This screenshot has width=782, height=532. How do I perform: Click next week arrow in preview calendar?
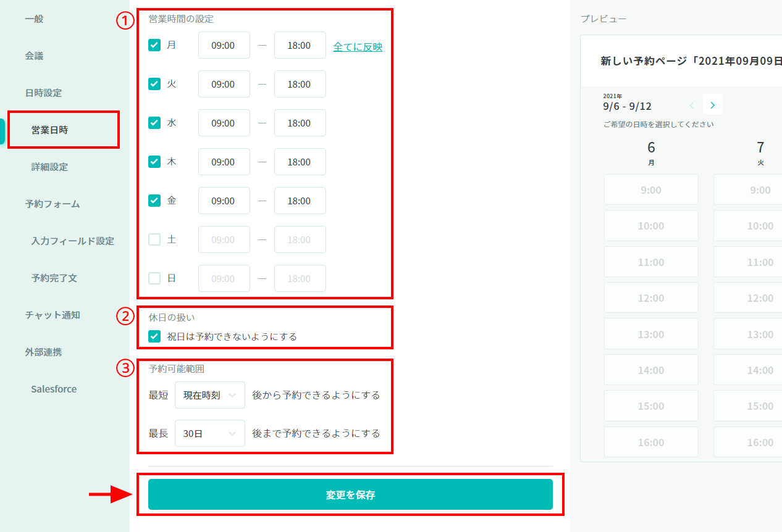click(x=713, y=105)
